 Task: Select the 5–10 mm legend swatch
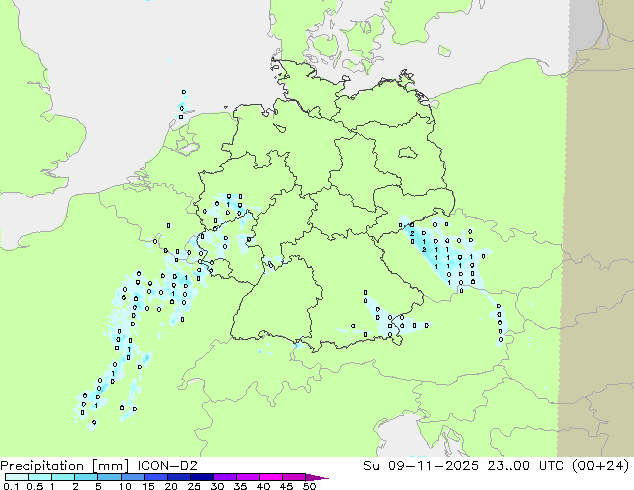[x=109, y=477]
